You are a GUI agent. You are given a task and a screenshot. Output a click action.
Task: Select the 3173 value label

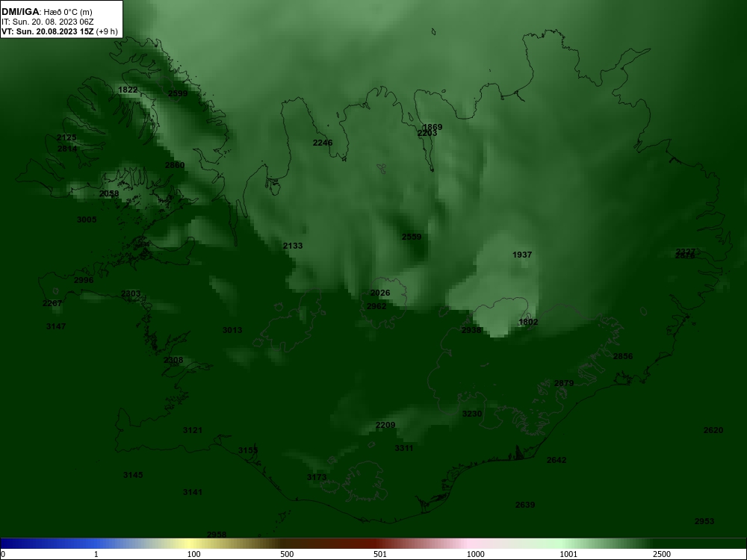pyautogui.click(x=317, y=478)
